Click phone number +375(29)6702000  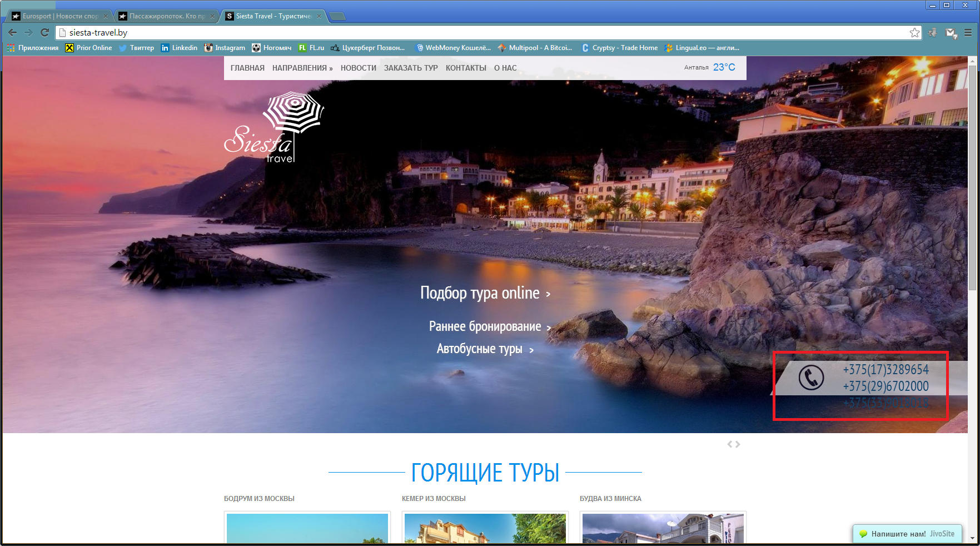[886, 386]
